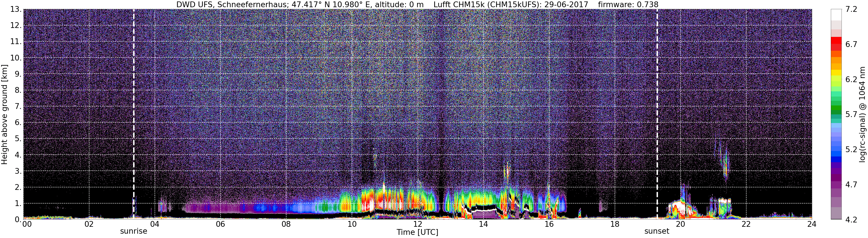Viewport: 868px width, 238px height.
Task: Click the y-axis tick label '0.'
Action: point(18,220)
